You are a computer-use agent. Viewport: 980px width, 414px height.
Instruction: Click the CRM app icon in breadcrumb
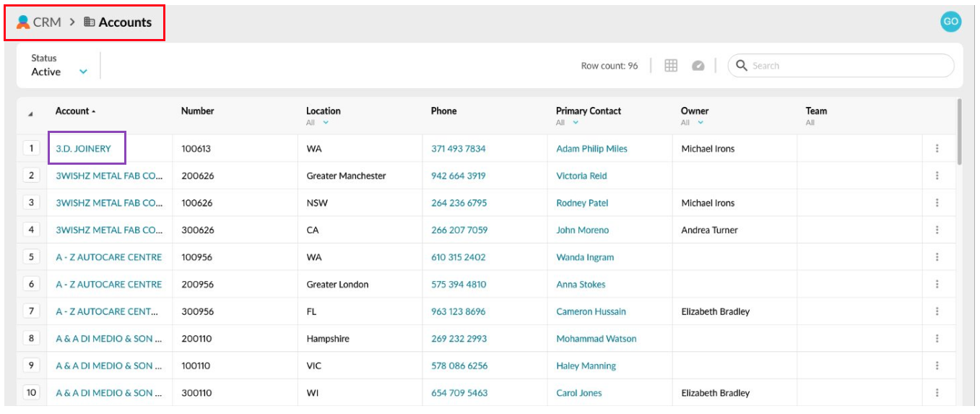(x=23, y=22)
